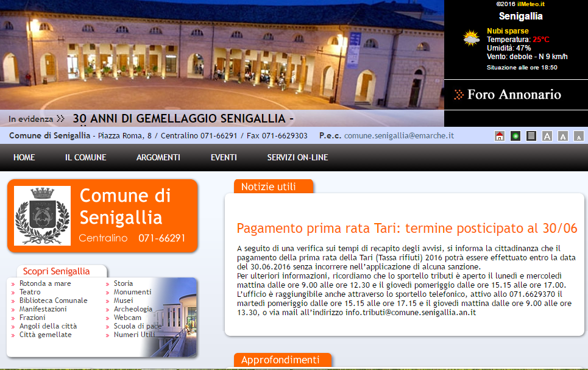Open the Archeologia link
The width and height of the screenshot is (588, 370).
[x=133, y=309]
